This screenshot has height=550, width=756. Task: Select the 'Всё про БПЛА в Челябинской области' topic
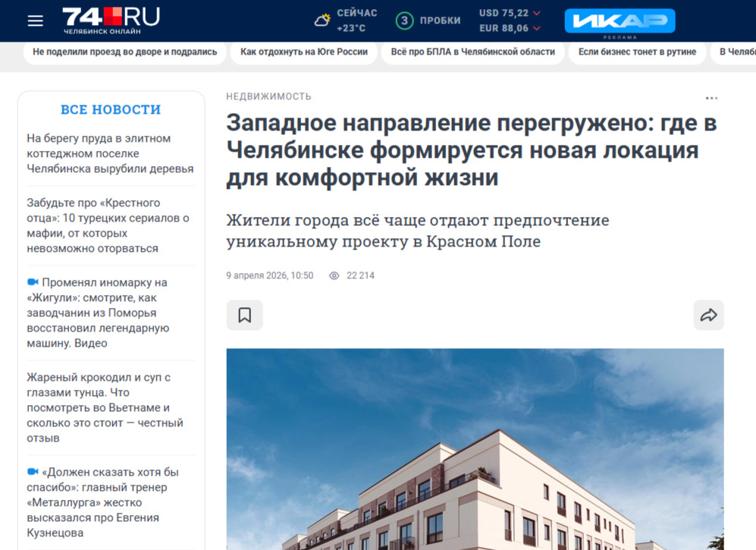point(473,52)
